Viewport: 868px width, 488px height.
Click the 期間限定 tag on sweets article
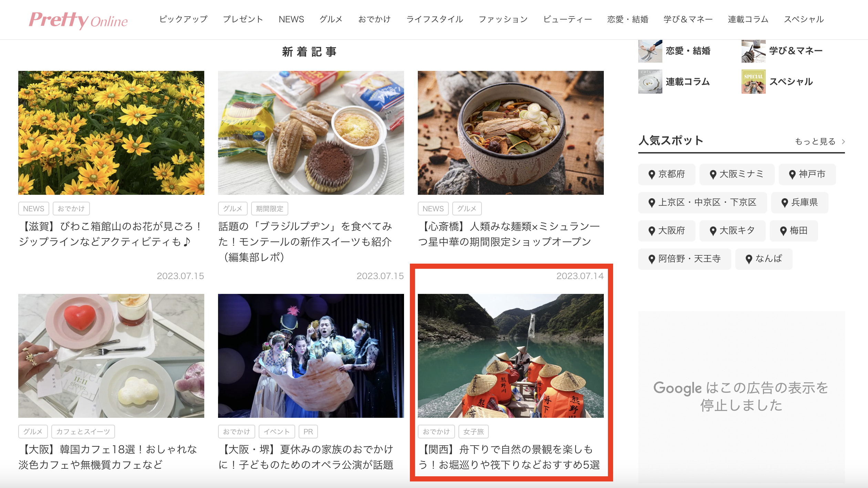269,209
